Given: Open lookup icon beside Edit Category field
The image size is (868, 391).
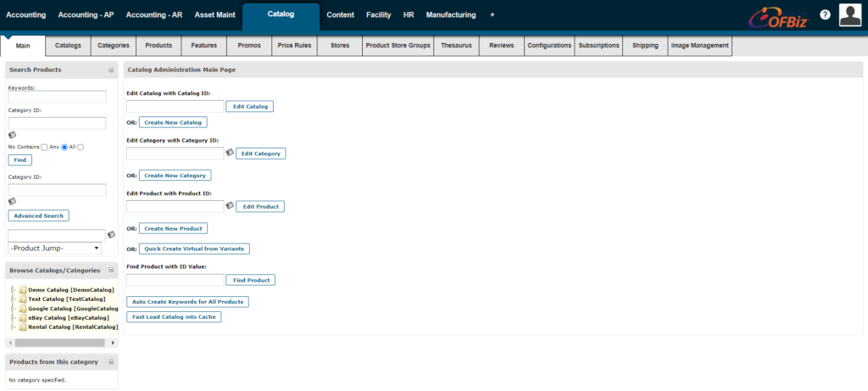Looking at the screenshot, I should 230,153.
